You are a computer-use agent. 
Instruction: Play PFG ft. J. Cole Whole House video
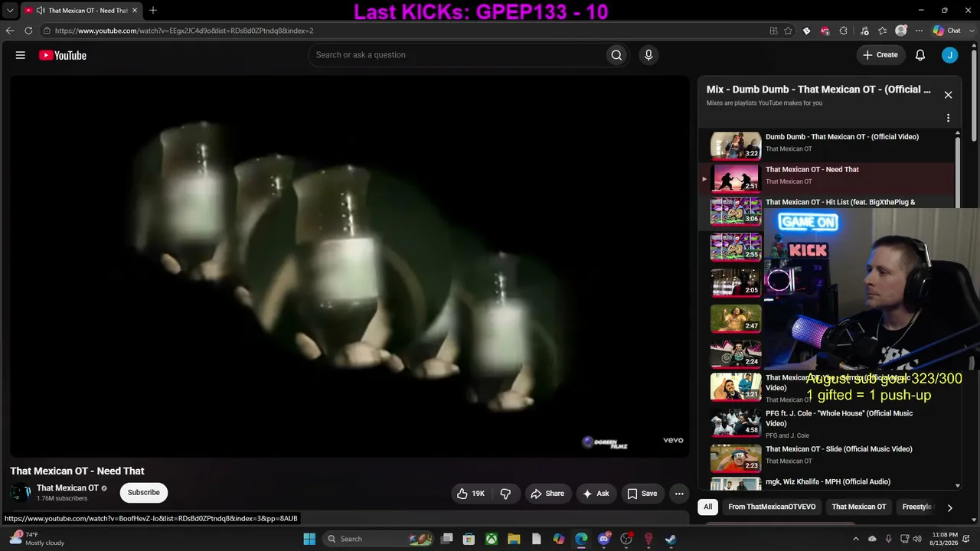pyautogui.click(x=828, y=423)
